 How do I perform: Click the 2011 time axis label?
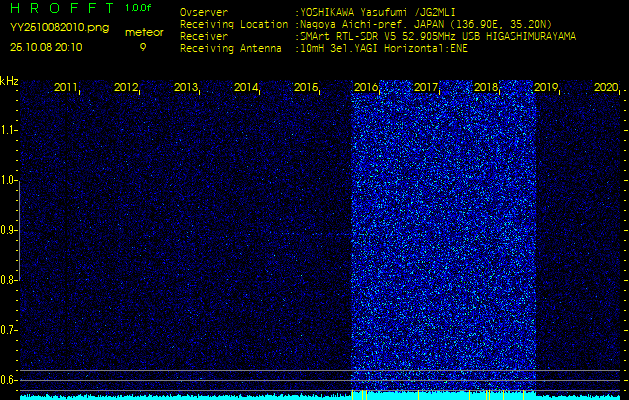click(66, 87)
